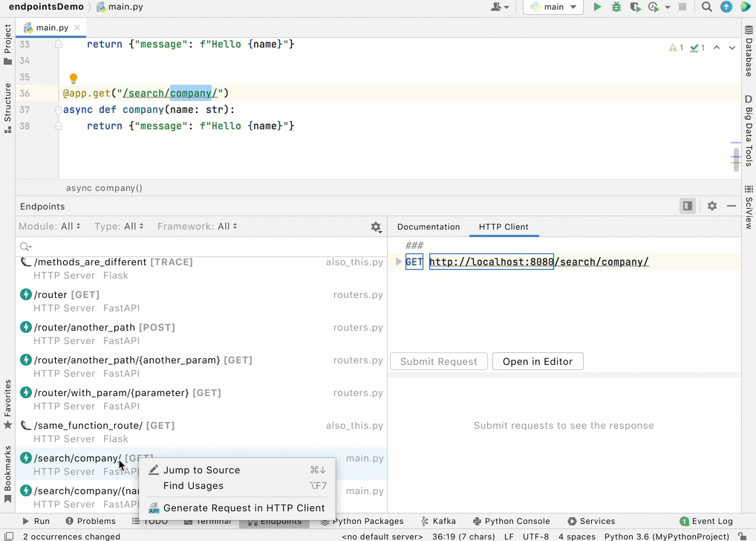Screen dimensions: 756x541
Task: Open the main run configuration dropdown
Action: 553,7
